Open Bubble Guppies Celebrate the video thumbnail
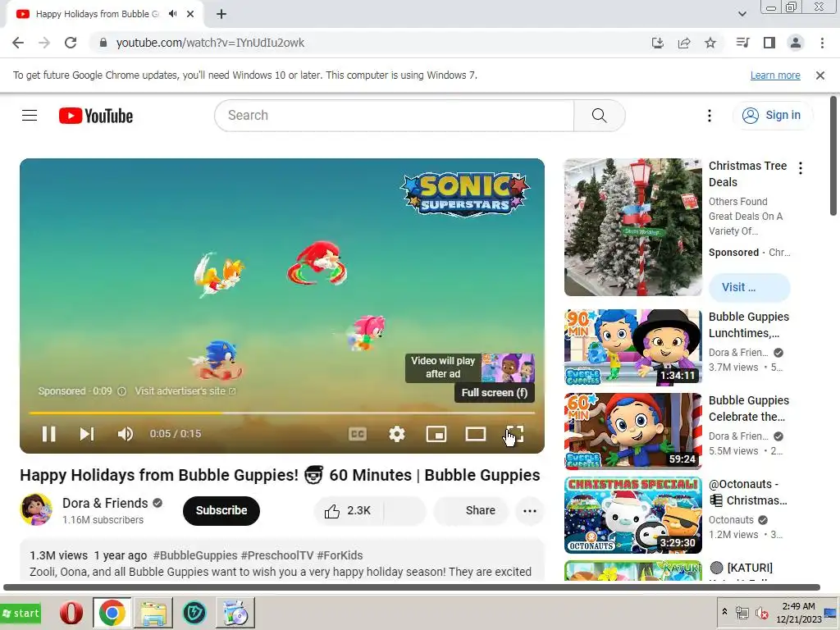Viewport: 840px width, 630px height. point(632,431)
